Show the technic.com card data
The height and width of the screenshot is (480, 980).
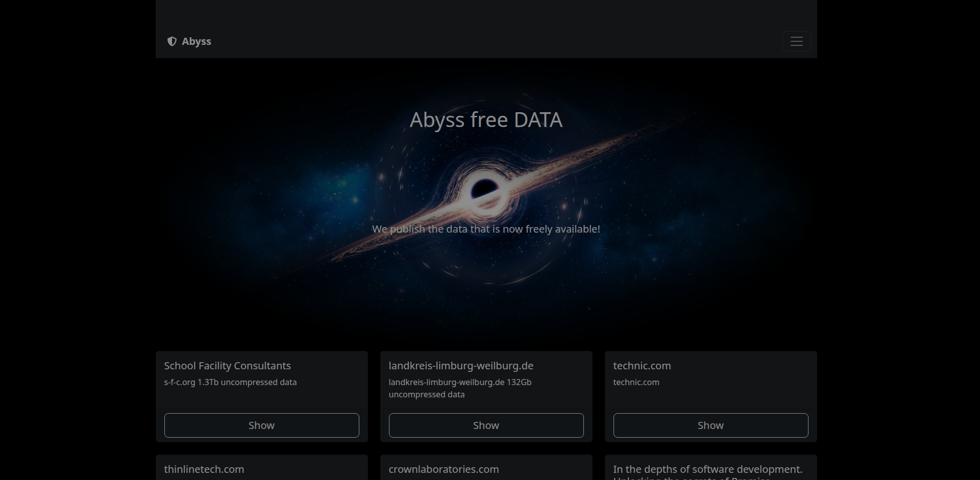click(710, 425)
